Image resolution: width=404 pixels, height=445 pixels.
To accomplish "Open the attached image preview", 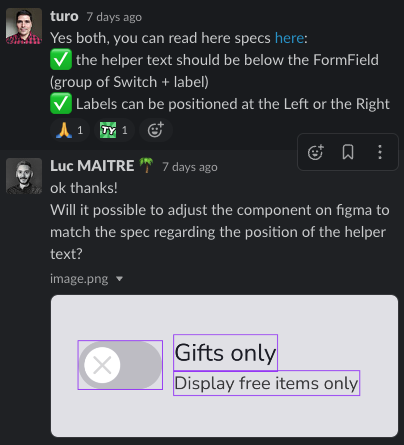I will coord(224,366).
